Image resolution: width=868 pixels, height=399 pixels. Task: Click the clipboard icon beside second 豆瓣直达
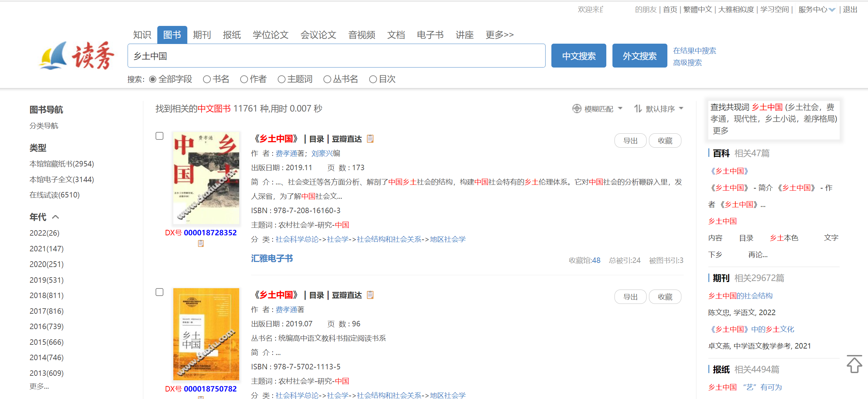pos(370,295)
